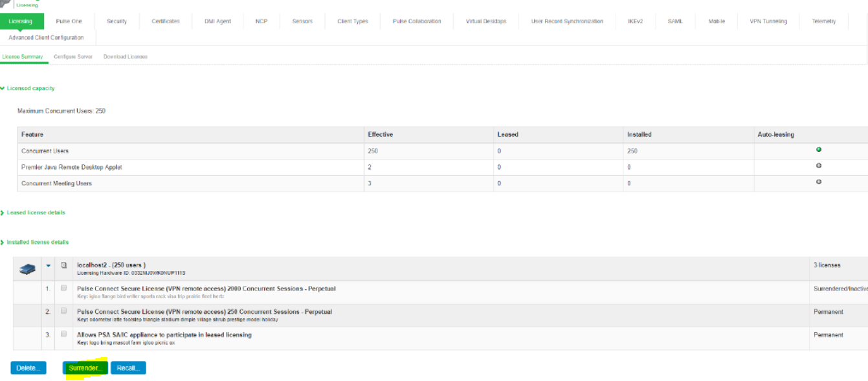
Task: Open the VPN Tunneling tab
Action: [x=768, y=21]
